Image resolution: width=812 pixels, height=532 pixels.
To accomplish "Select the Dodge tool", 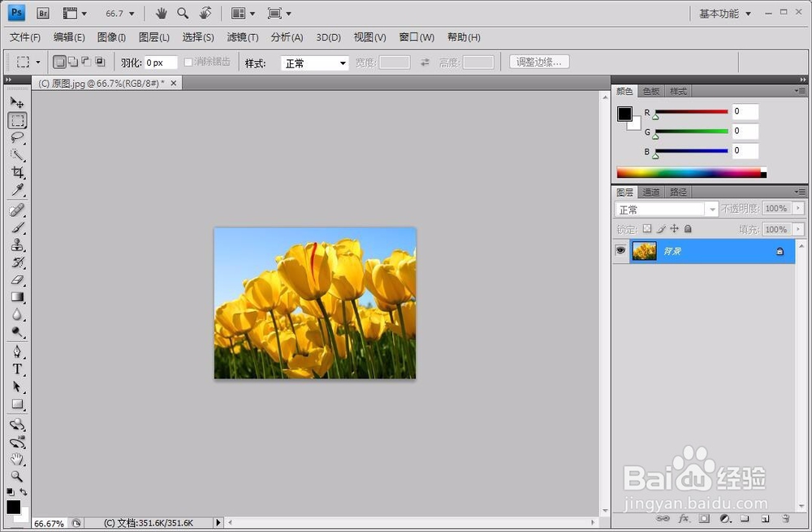I will (17, 332).
